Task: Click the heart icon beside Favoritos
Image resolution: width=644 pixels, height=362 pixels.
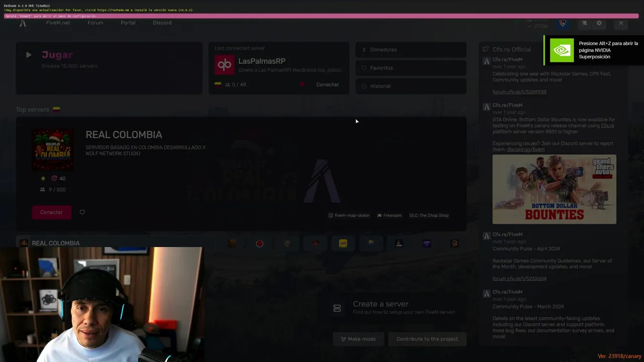Action: tap(364, 68)
